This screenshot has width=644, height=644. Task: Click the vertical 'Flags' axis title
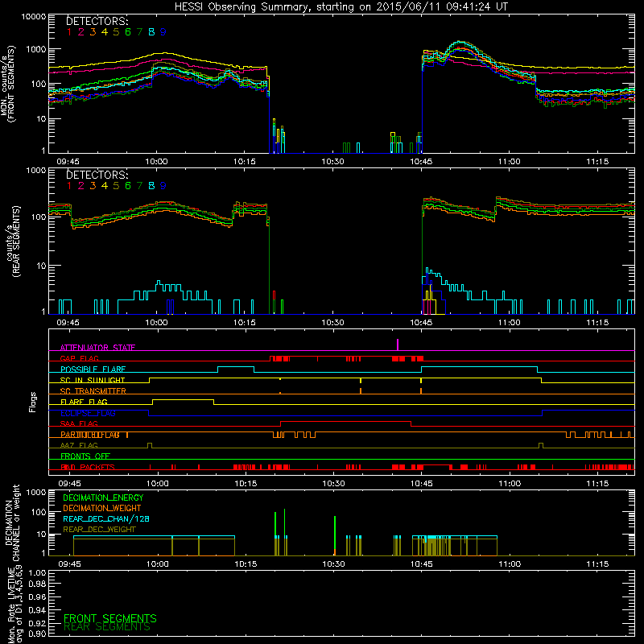point(33,402)
